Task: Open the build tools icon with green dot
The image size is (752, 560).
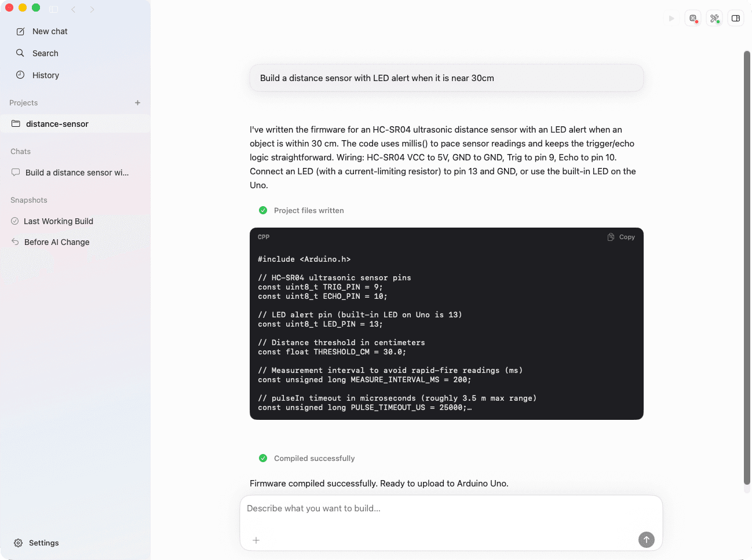Action: 714,19
